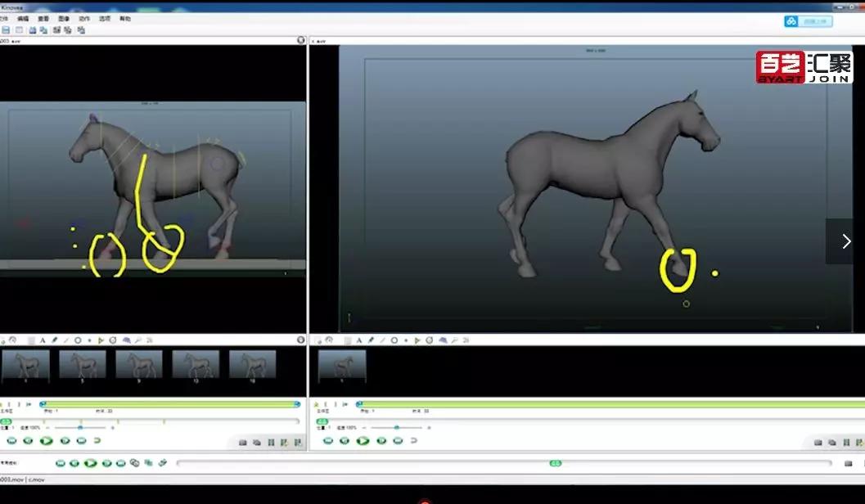
Task: Select Line tool in left player toolbar
Action: [65, 340]
